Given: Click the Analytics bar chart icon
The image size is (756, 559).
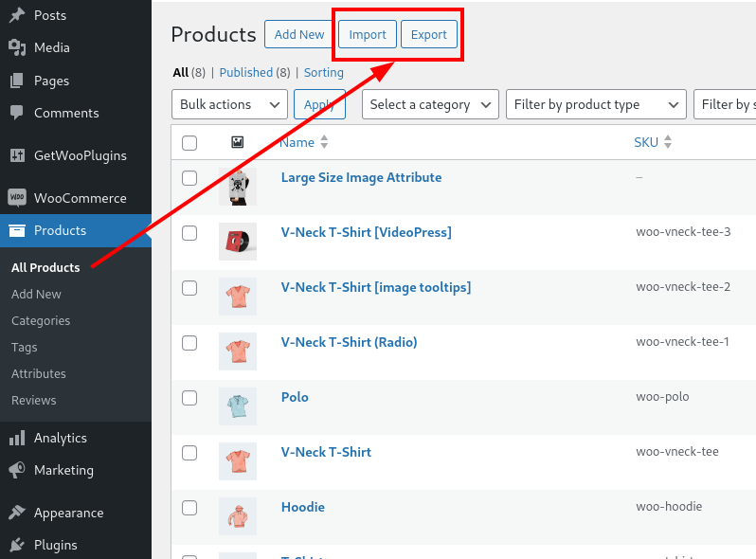Looking at the screenshot, I should 17,438.
